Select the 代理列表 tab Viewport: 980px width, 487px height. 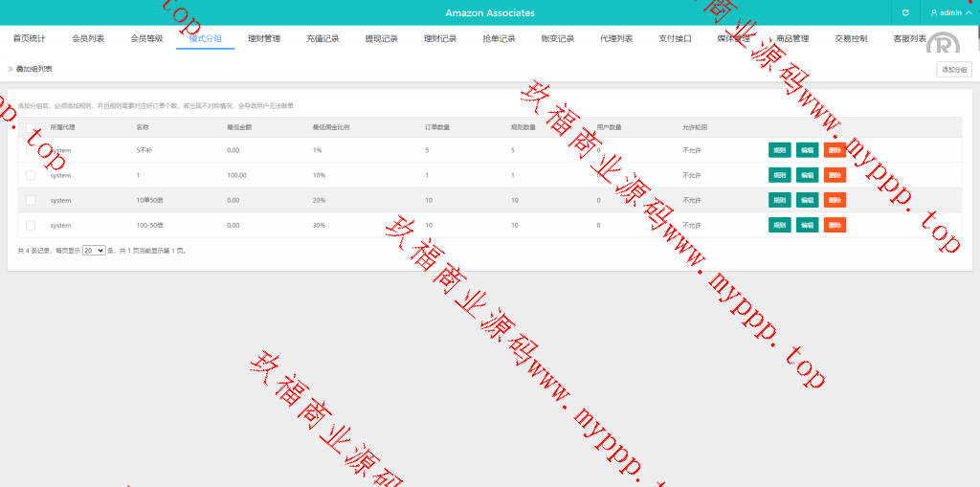[x=616, y=38]
